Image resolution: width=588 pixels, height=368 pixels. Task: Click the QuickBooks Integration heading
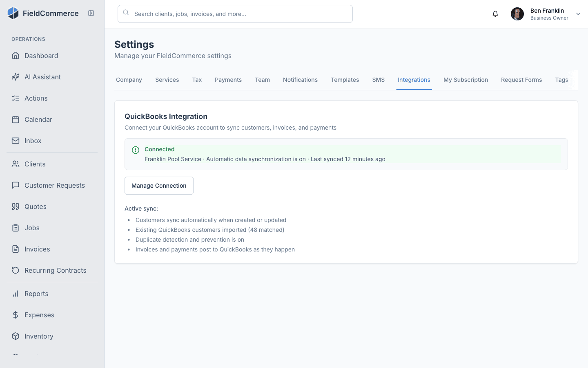coord(166,117)
